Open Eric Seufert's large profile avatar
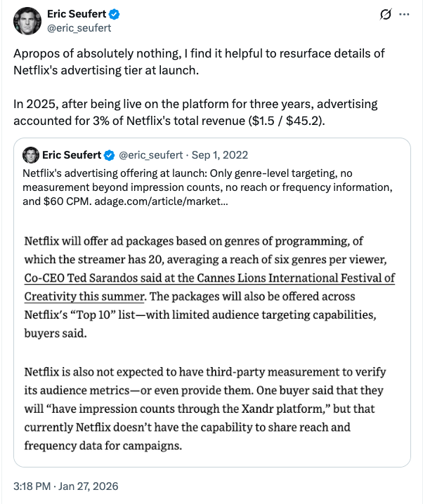Image resolution: width=423 pixels, height=504 pixels. pos(29,22)
